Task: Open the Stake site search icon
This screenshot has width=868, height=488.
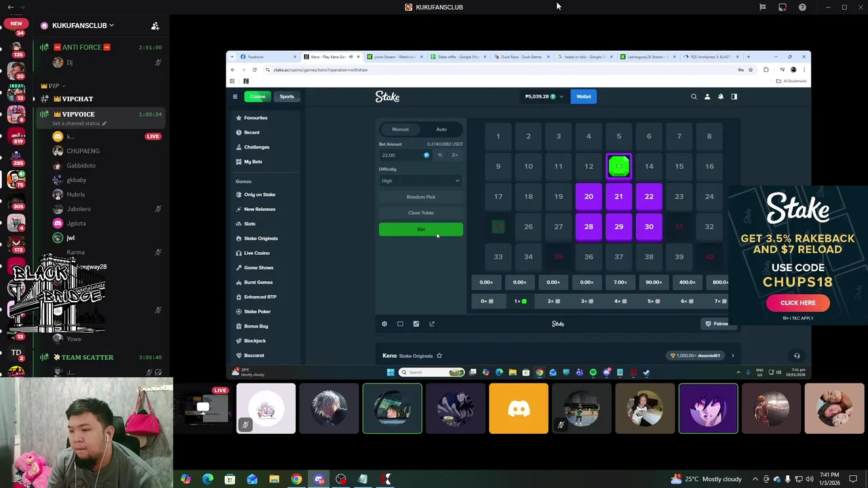Action: 694,97
